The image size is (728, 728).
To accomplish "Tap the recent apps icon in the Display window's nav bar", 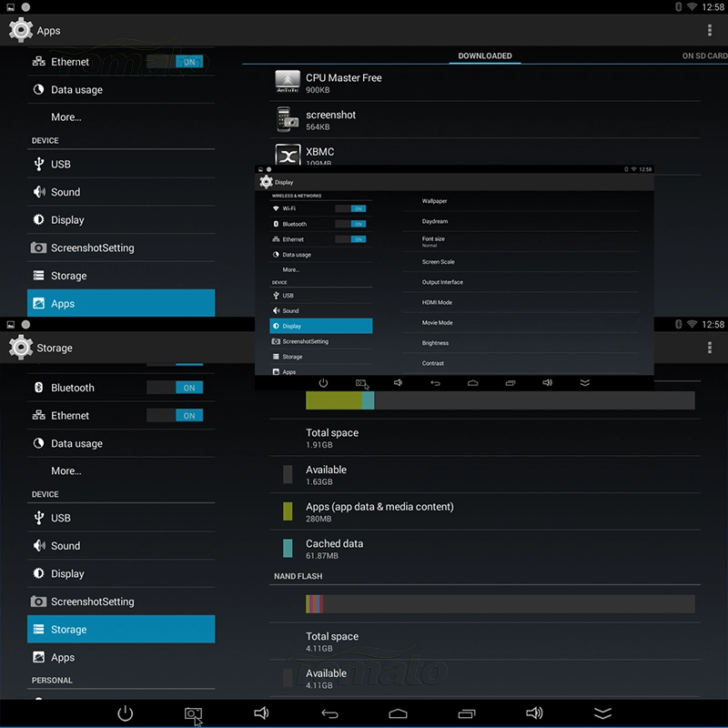I will coord(511,383).
